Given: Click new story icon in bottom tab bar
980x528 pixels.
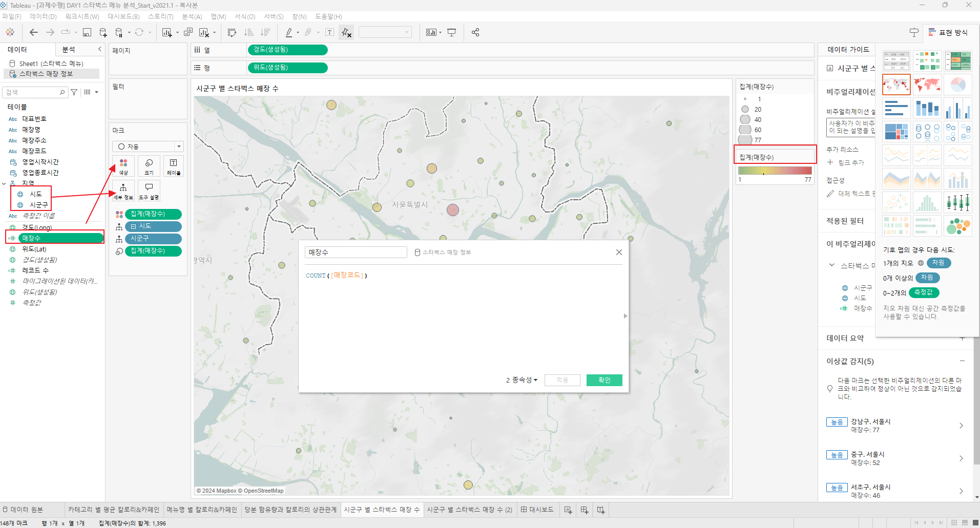Looking at the screenshot, I should coord(601,510).
